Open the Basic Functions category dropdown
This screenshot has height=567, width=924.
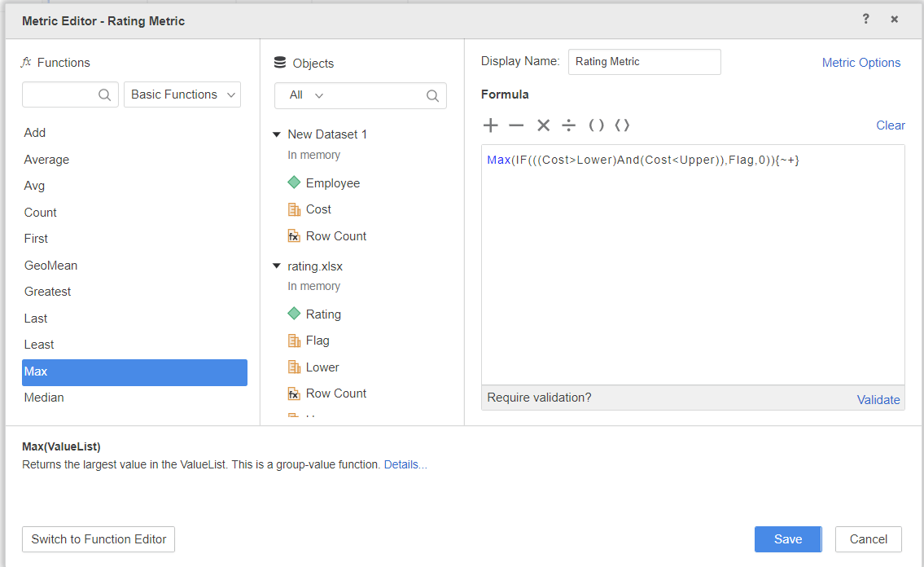[182, 94]
